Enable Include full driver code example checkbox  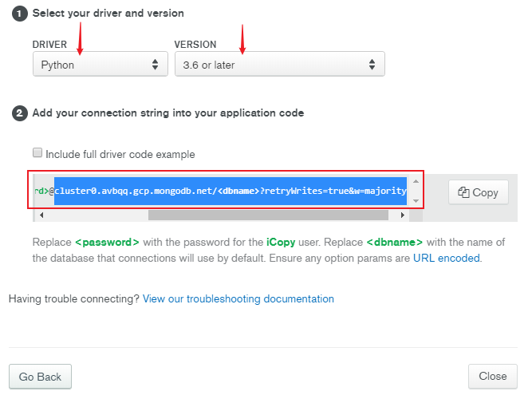point(37,152)
